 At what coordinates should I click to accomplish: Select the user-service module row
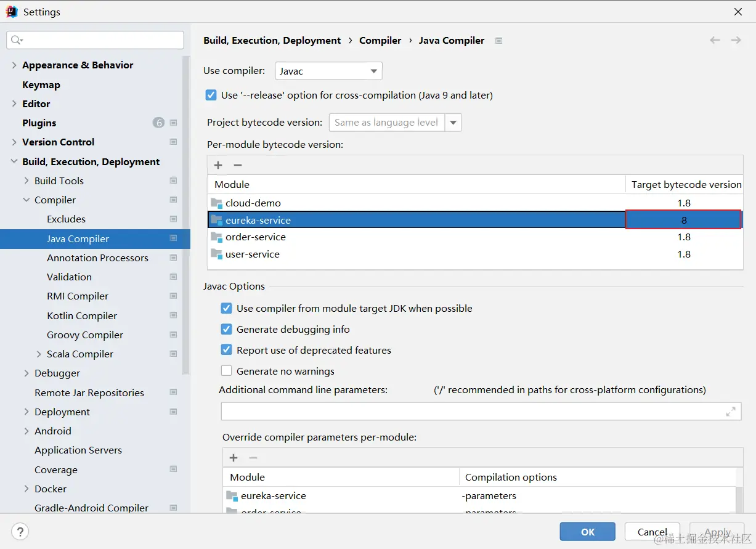[475, 254]
